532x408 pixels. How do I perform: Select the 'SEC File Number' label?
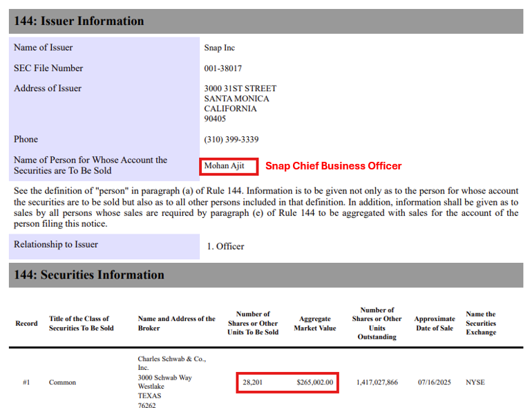(x=48, y=68)
